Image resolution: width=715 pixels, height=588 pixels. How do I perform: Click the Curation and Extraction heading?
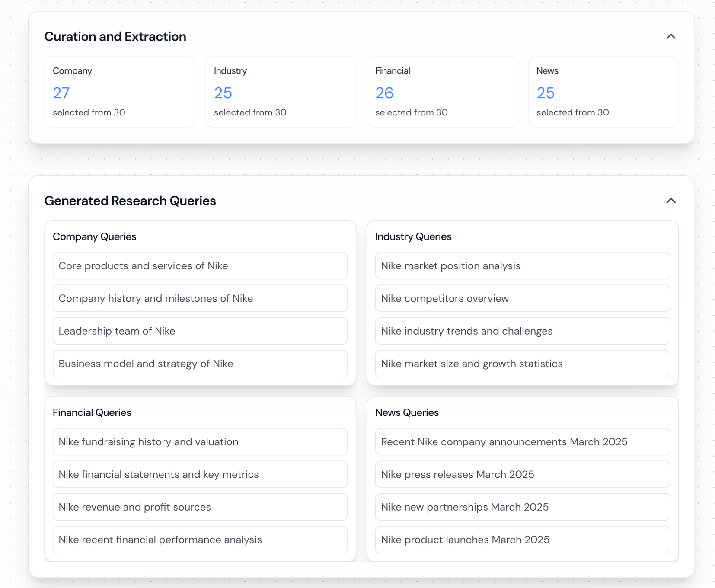point(115,37)
